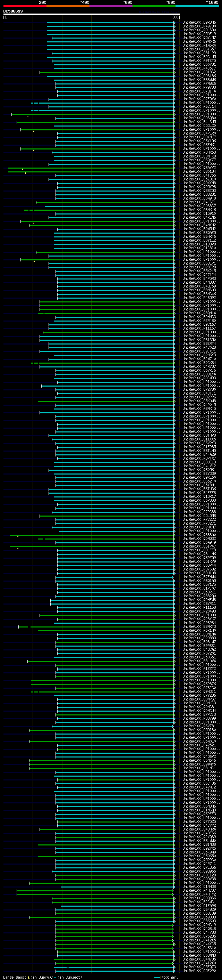This screenshot has width=222, height=980.
Task: Open the UniRef100_P11158 entry
Action: (199, 608)
